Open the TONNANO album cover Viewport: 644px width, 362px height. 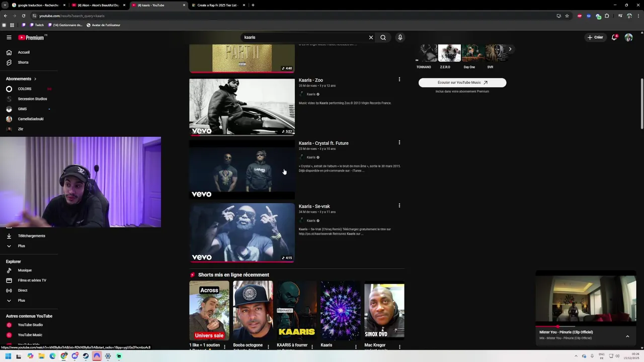pos(426,53)
